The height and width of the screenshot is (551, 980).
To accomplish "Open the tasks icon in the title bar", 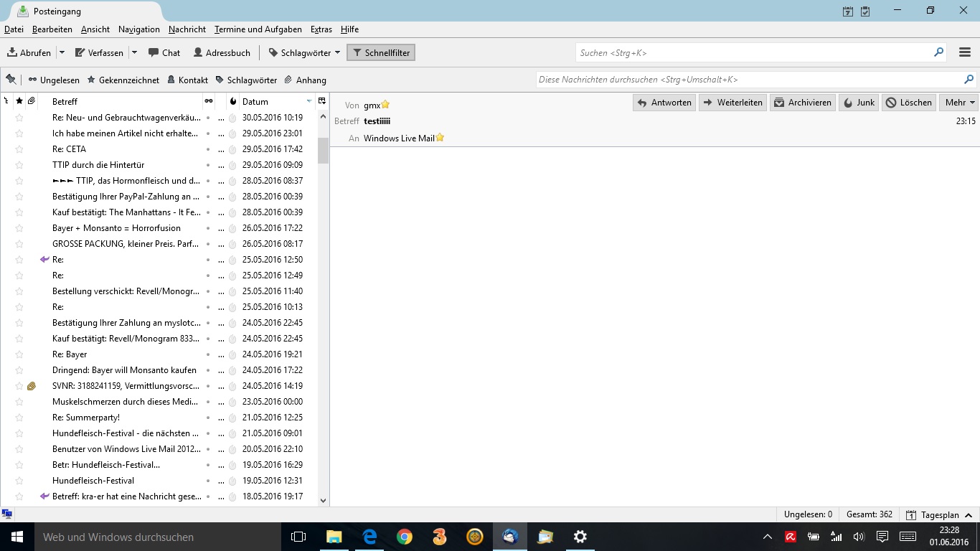I will (x=865, y=11).
